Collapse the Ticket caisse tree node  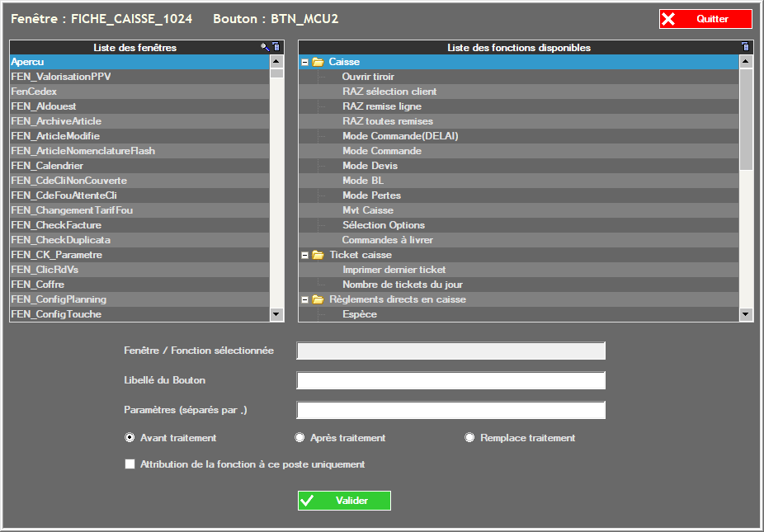305,255
